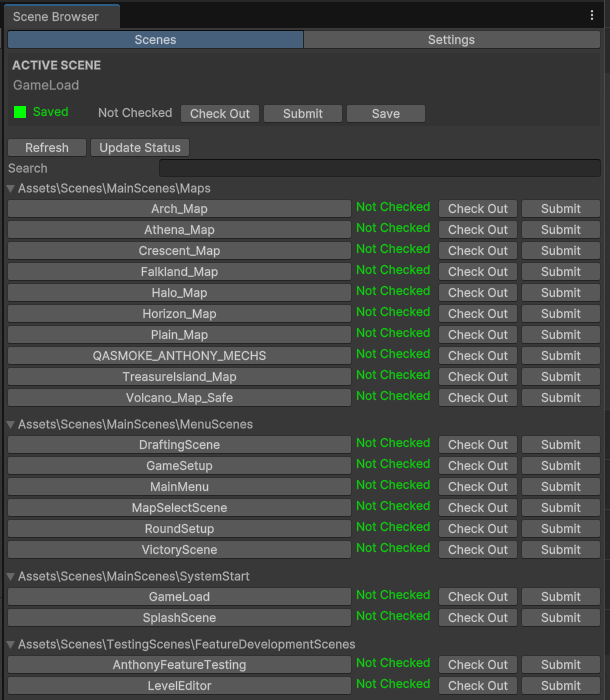610x700 pixels.
Task: Select the Scenes tab
Action: click(x=155, y=40)
